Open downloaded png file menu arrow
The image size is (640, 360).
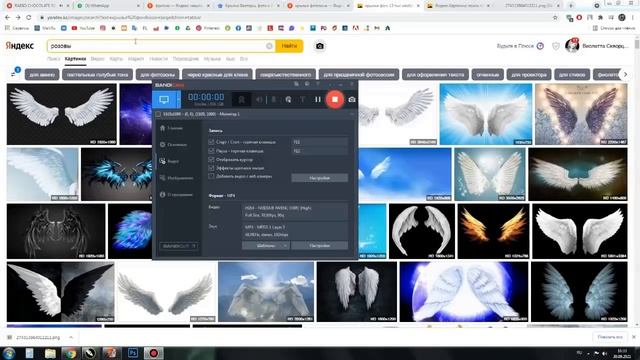(x=71, y=338)
